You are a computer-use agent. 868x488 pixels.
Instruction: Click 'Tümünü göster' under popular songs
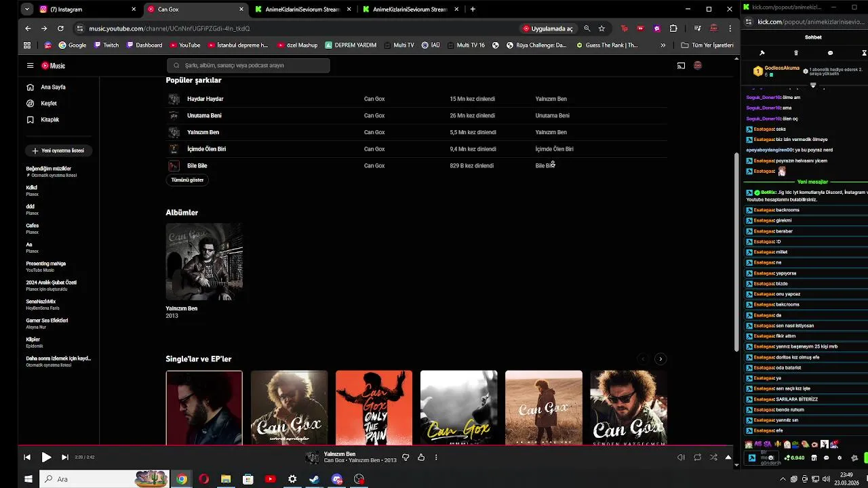187,180
